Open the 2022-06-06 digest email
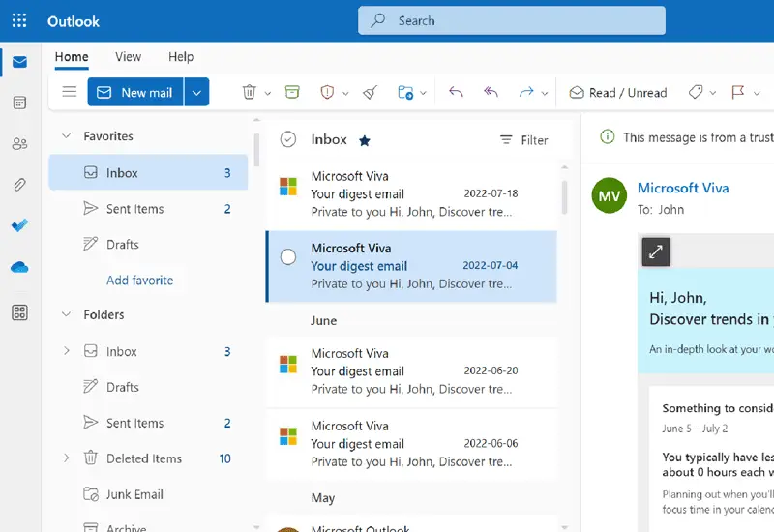Viewport: 774px width, 532px height. tap(412, 444)
